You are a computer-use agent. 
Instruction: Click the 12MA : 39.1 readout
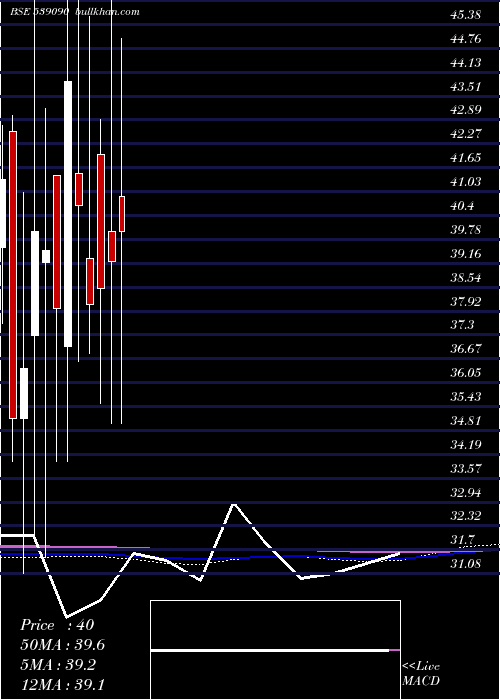click(x=63, y=684)
